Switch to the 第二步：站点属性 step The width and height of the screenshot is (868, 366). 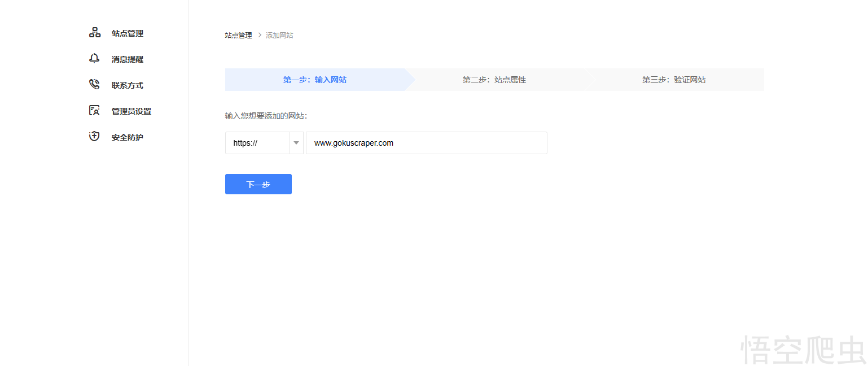pyautogui.click(x=494, y=80)
